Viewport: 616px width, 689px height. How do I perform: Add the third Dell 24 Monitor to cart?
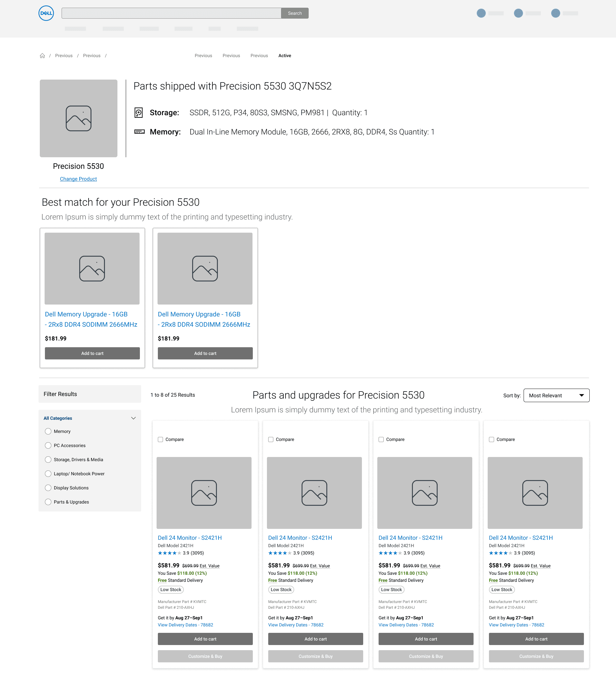pos(426,639)
